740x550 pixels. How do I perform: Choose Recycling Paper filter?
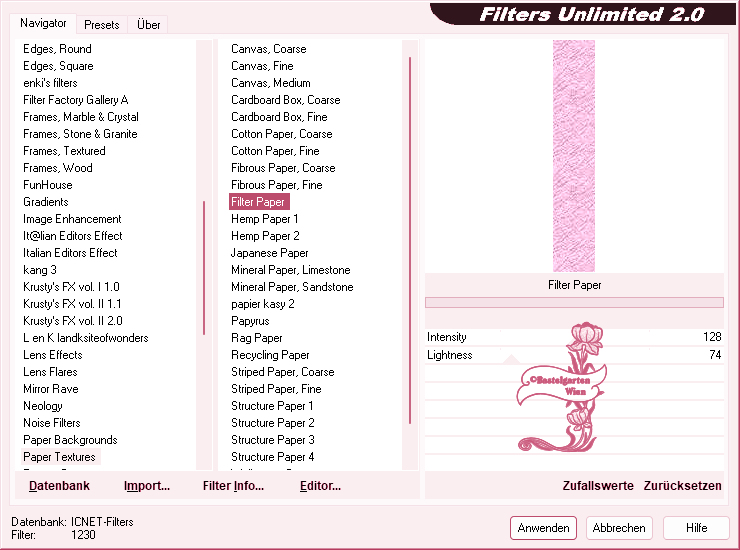pos(270,355)
